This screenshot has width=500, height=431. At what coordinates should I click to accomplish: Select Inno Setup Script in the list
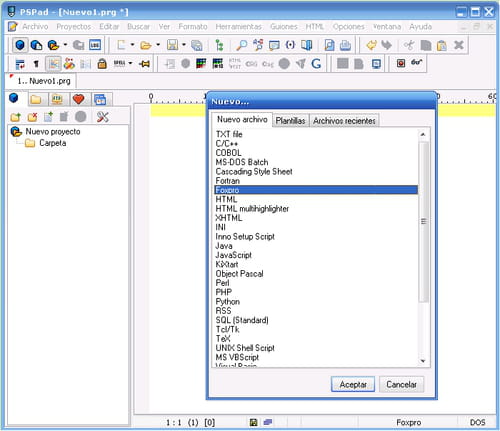click(x=315, y=236)
